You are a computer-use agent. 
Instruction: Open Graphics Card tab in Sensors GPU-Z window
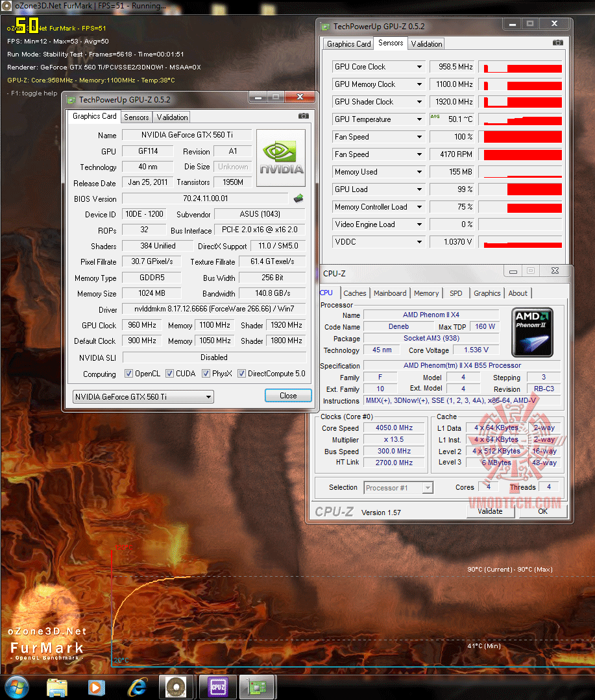coord(348,43)
